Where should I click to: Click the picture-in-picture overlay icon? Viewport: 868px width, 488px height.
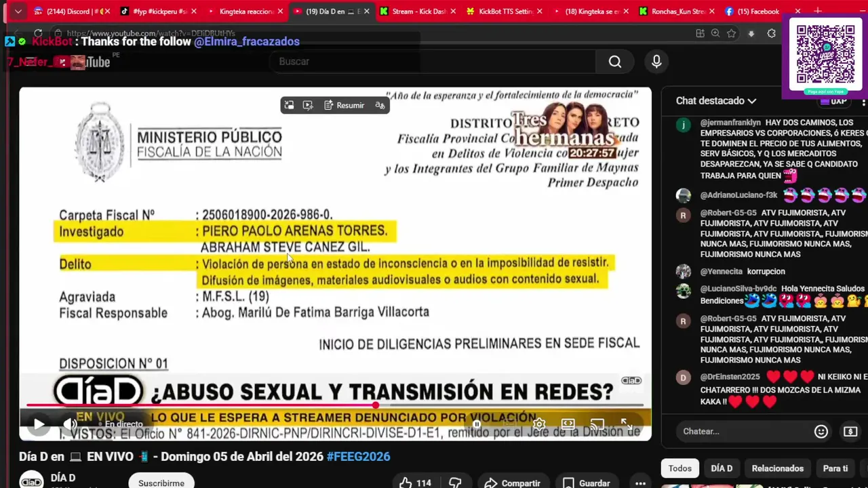(289, 105)
